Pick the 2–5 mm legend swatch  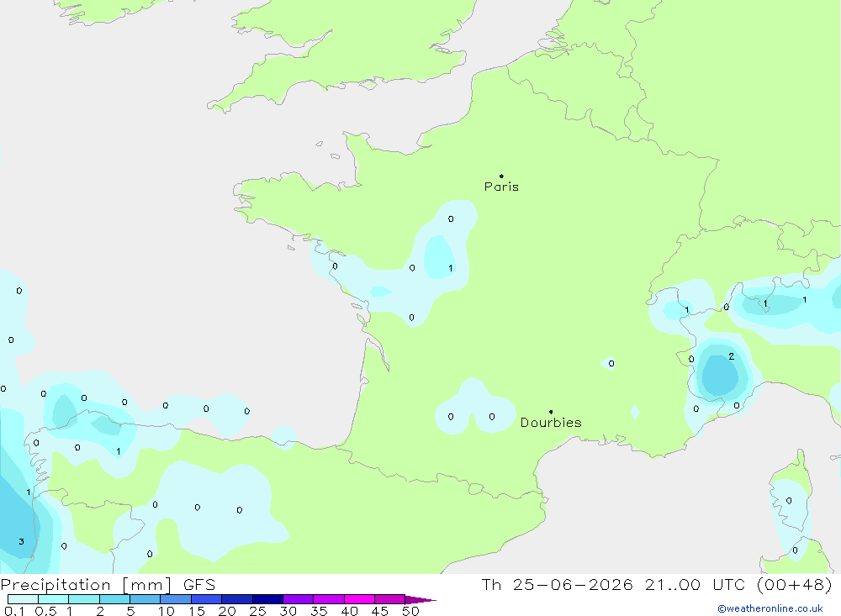114,599
